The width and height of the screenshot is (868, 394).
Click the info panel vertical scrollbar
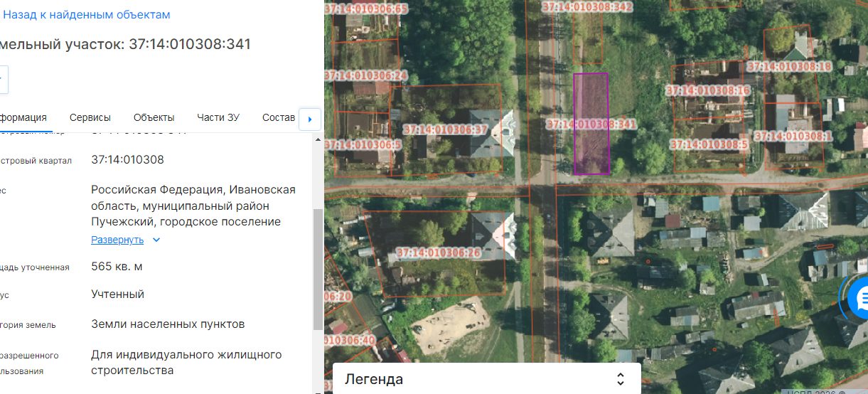click(318, 270)
